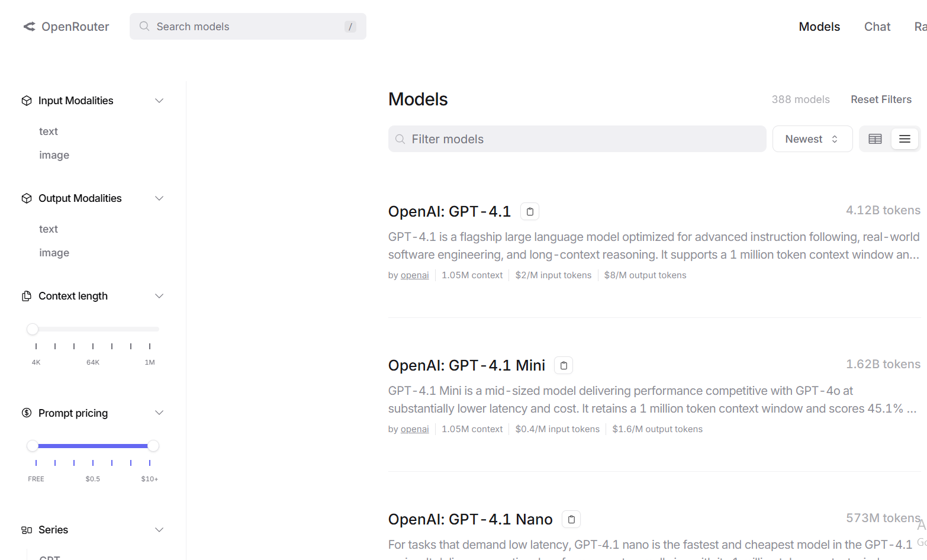Open the Models nav tab
Viewport: 927px width, 560px height.
click(x=819, y=27)
